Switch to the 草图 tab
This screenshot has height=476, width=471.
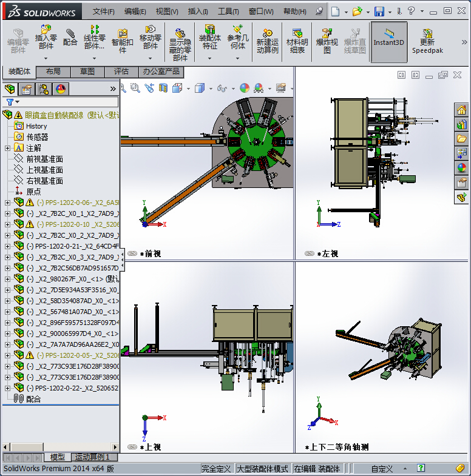(87, 72)
